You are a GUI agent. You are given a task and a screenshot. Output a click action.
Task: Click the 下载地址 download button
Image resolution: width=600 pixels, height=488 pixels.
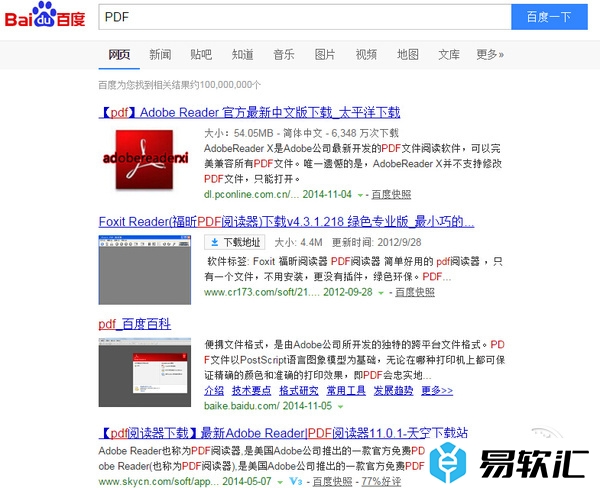tap(235, 242)
